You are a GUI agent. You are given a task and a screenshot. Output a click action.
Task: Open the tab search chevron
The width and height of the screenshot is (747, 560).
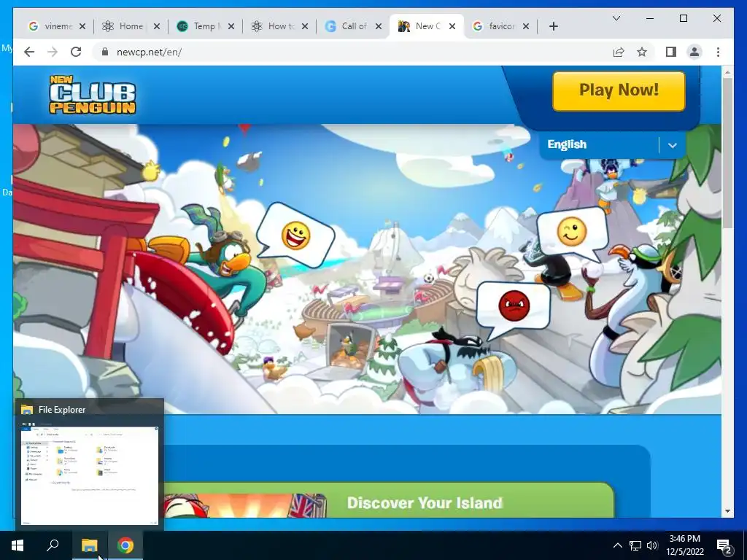tap(616, 18)
